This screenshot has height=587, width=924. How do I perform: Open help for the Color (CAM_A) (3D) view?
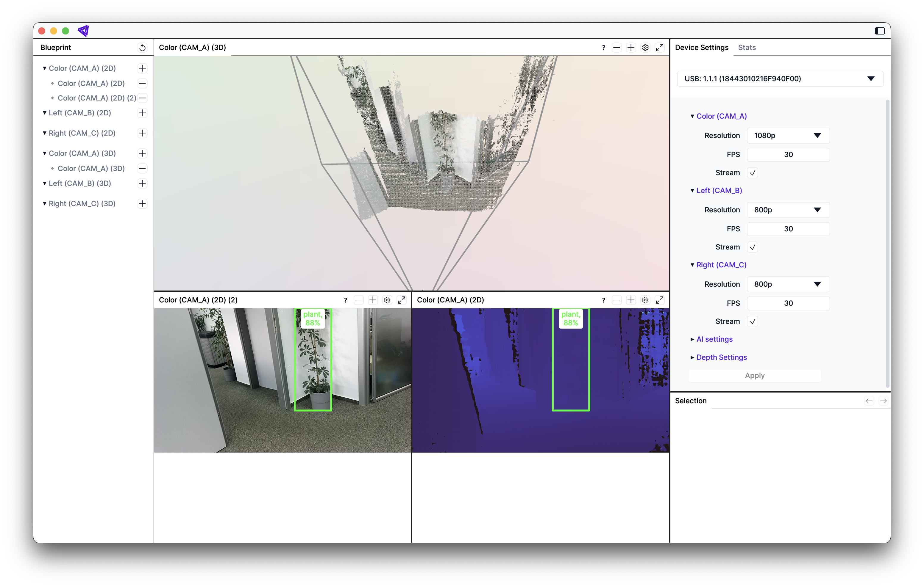click(603, 47)
